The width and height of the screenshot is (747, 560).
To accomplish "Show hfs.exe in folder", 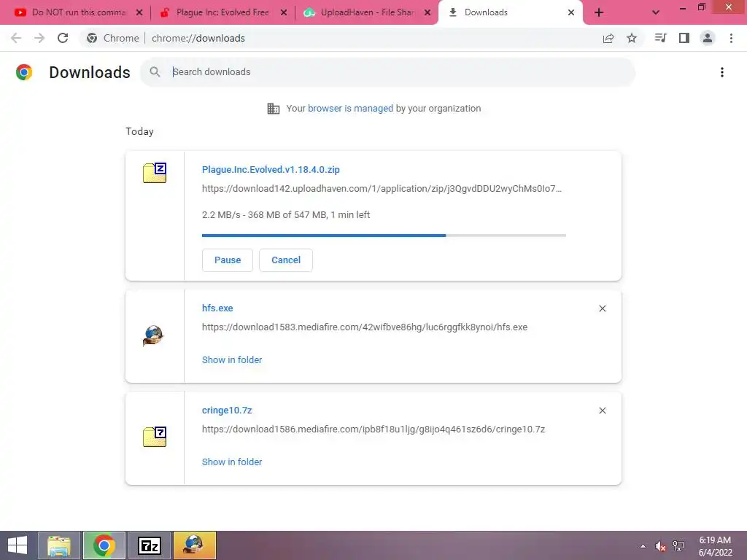I will pos(232,360).
